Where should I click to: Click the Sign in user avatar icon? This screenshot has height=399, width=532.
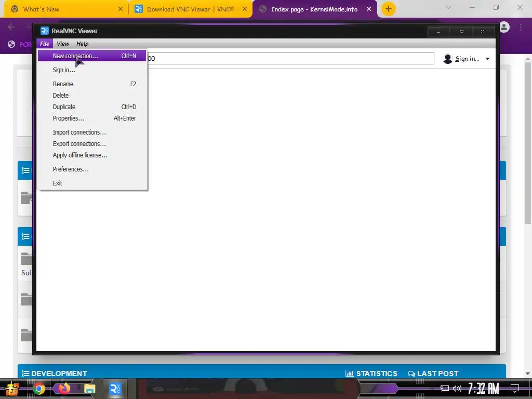tap(447, 59)
